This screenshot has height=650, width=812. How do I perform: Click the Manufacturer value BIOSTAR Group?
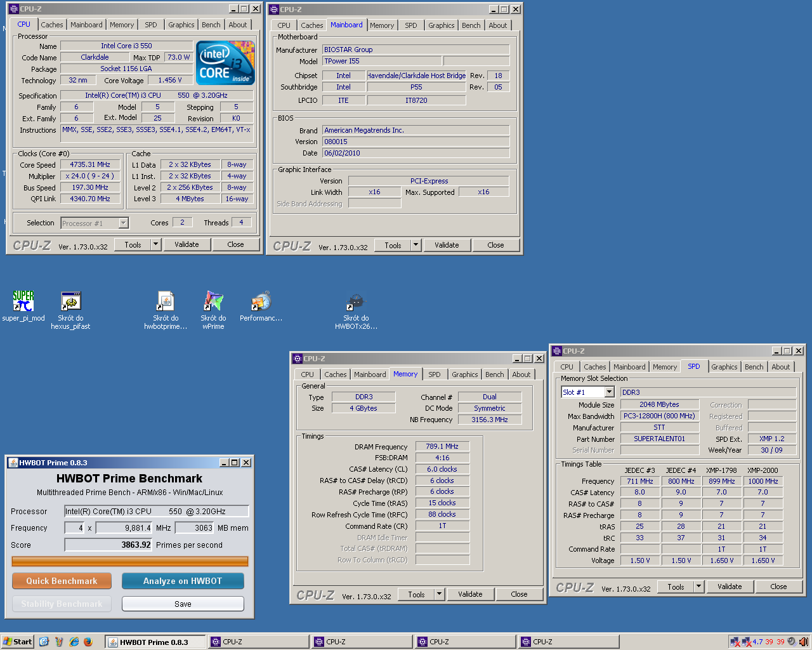pos(416,50)
